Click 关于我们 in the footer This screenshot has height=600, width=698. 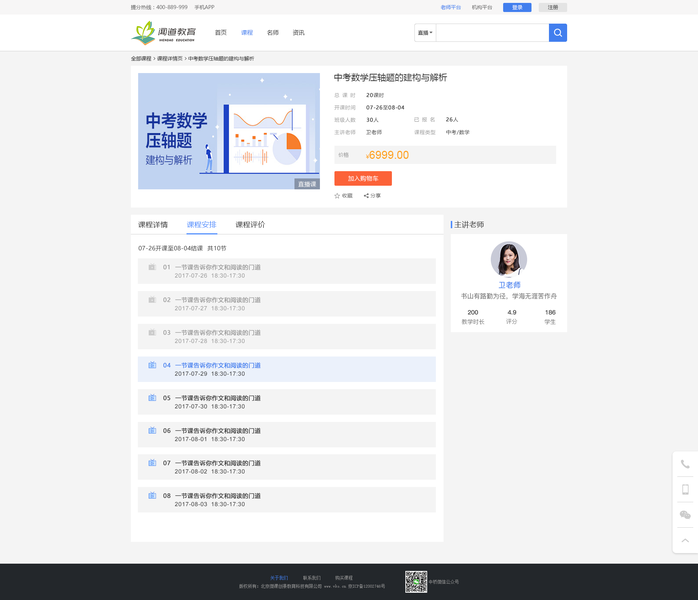(x=279, y=578)
